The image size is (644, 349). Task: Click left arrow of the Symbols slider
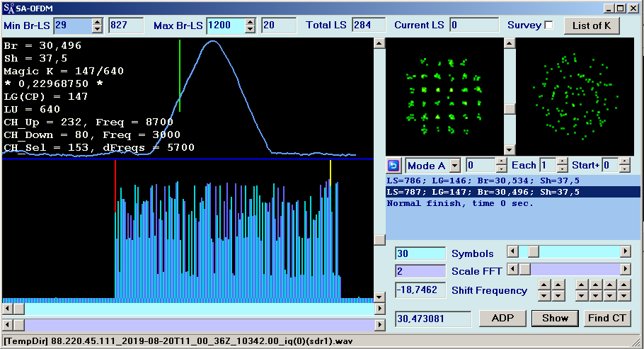point(512,251)
